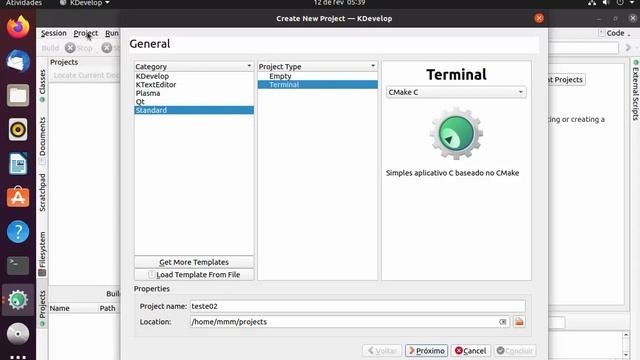Click Path column header in Projects panel
The height and width of the screenshot is (360, 640).
point(109,308)
